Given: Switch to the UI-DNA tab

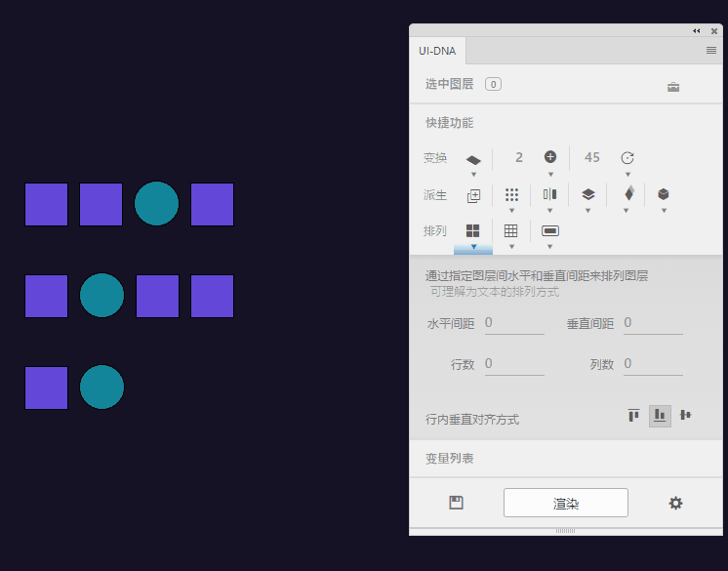Looking at the screenshot, I should click(x=437, y=51).
